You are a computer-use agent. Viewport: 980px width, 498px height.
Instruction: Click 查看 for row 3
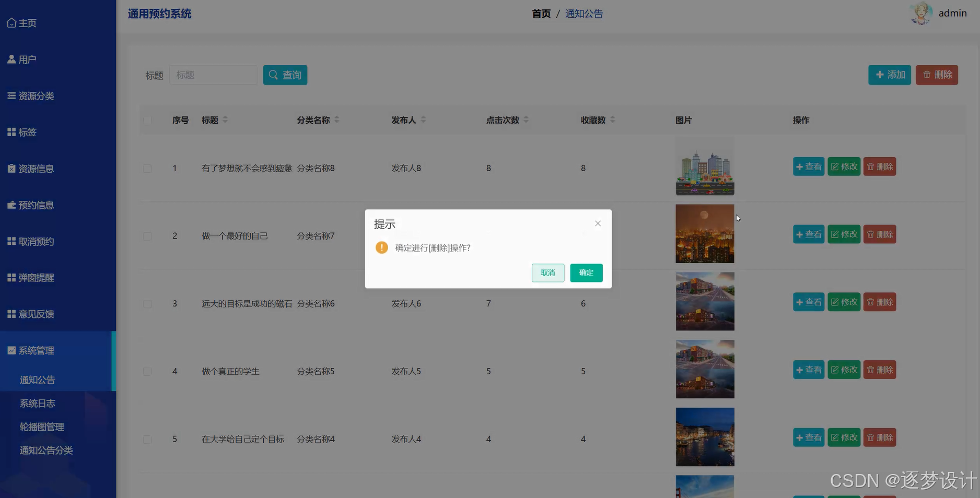(x=809, y=302)
